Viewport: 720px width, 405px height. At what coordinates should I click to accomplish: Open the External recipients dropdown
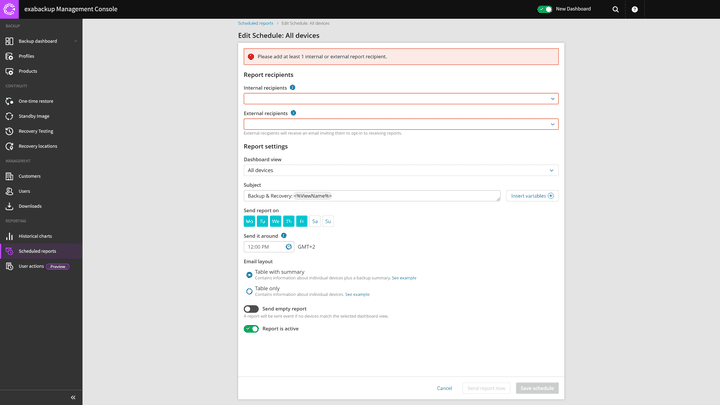(400, 124)
